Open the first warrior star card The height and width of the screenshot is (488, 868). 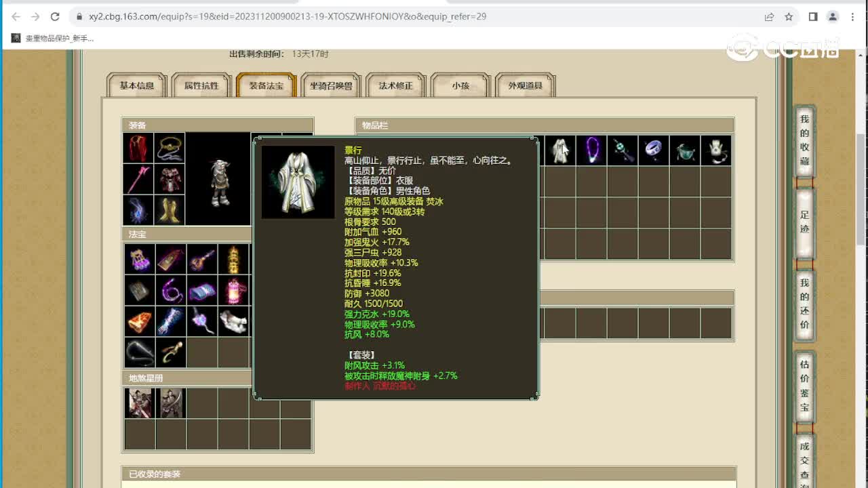tap(140, 403)
